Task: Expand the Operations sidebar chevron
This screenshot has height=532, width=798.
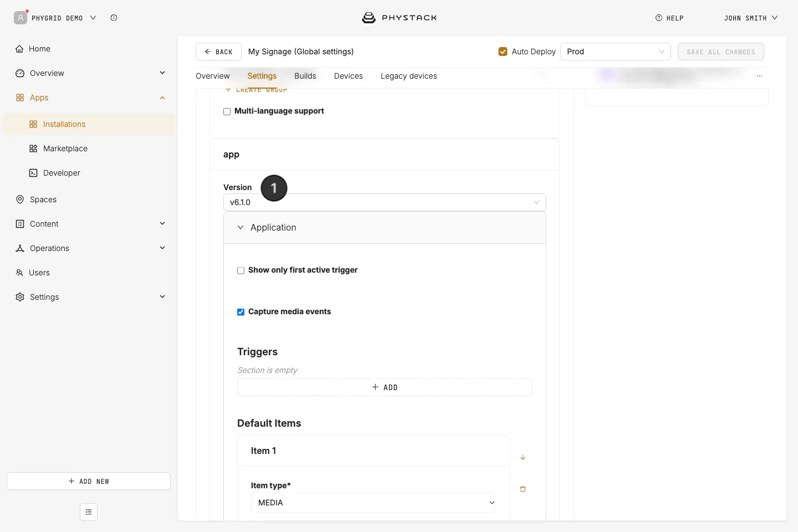Action: coord(162,248)
